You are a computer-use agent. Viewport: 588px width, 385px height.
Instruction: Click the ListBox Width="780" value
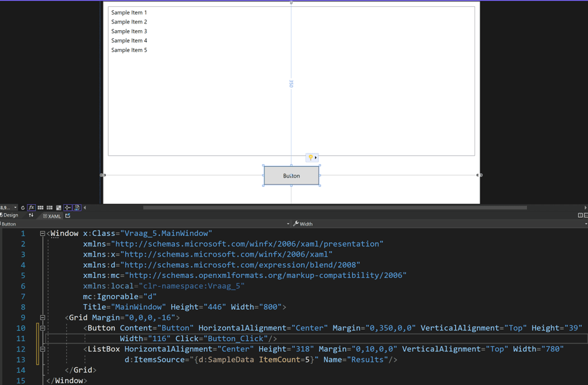click(552, 349)
